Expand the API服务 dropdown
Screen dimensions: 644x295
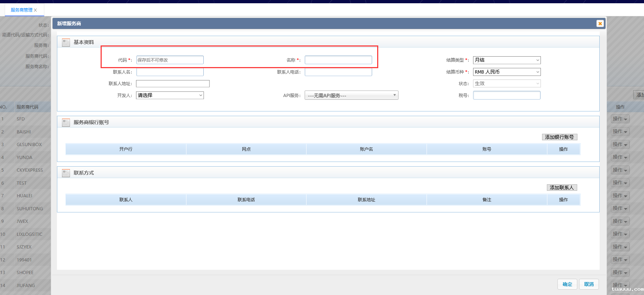(x=351, y=95)
